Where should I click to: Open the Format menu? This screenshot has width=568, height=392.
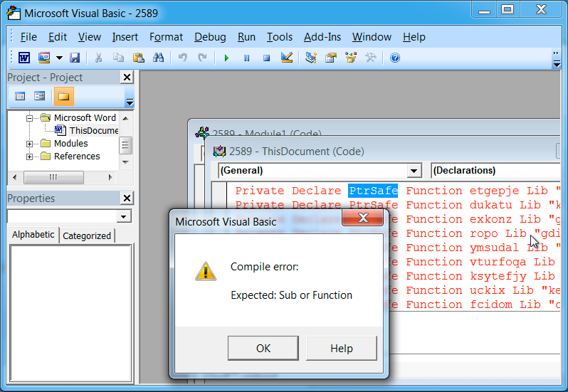166,37
